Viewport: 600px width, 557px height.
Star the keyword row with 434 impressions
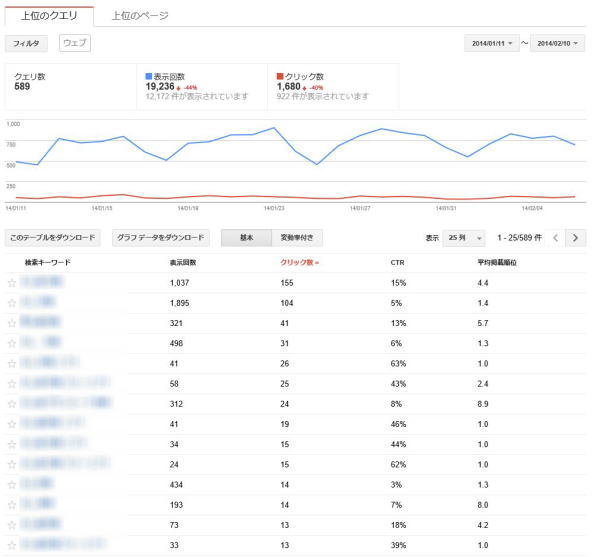coord(12,483)
